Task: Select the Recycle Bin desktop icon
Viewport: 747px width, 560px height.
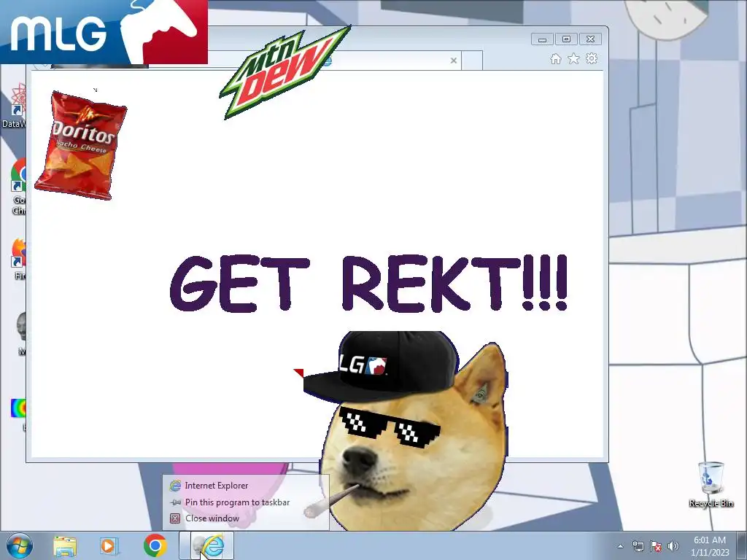Action: [x=711, y=484]
